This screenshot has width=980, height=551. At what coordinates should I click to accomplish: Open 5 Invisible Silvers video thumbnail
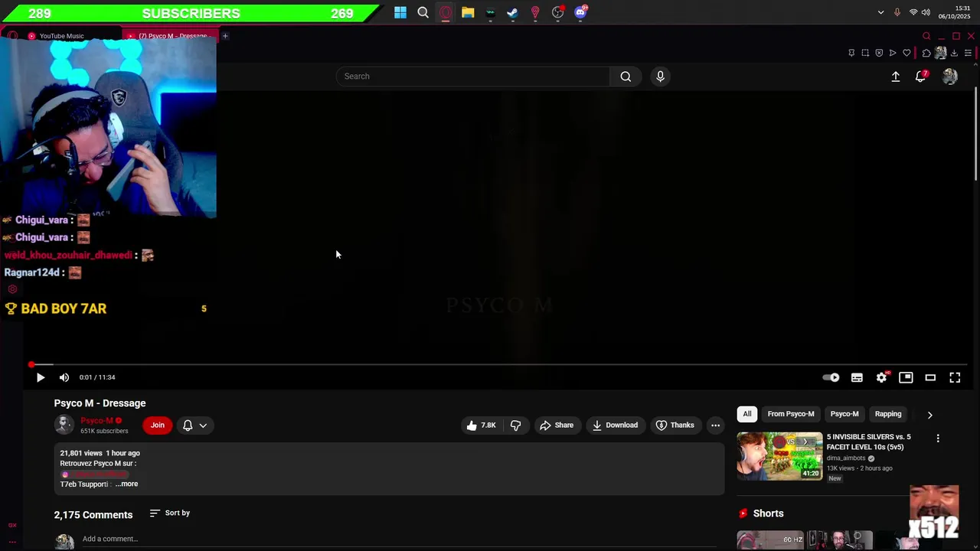point(779,456)
